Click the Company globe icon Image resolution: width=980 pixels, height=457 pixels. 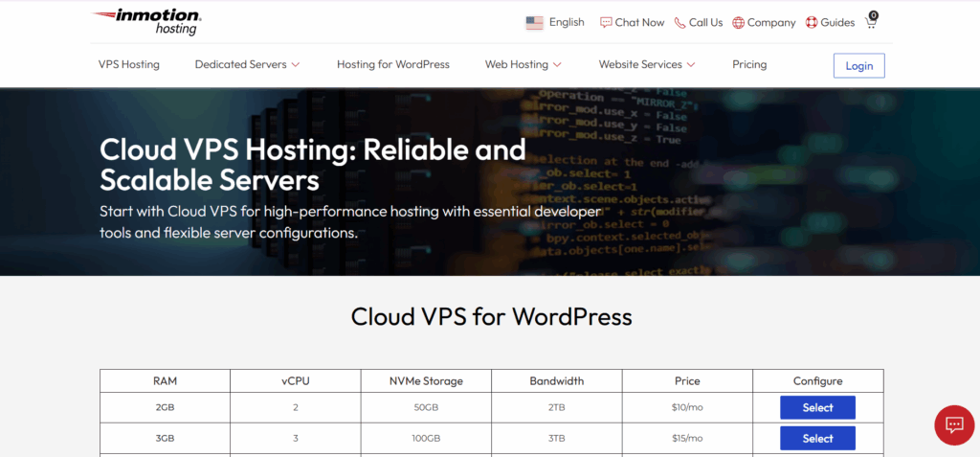click(739, 22)
